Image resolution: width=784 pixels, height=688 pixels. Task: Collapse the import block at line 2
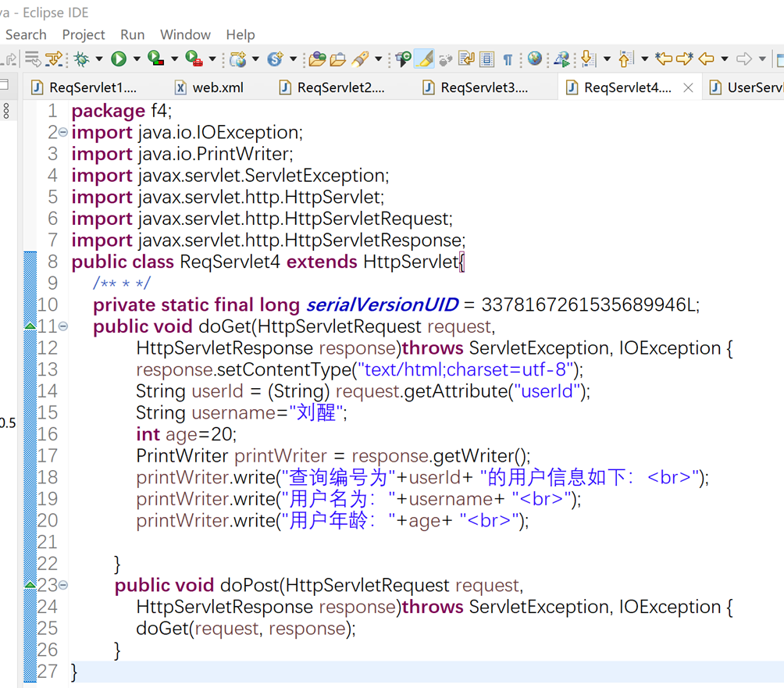click(63, 132)
